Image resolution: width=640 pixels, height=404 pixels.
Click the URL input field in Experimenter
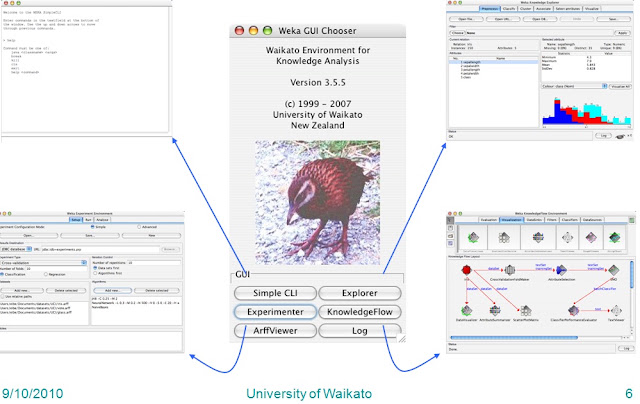[x=100, y=249]
